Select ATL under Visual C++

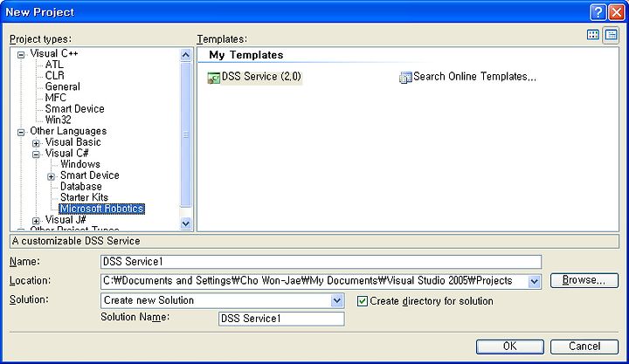54,65
